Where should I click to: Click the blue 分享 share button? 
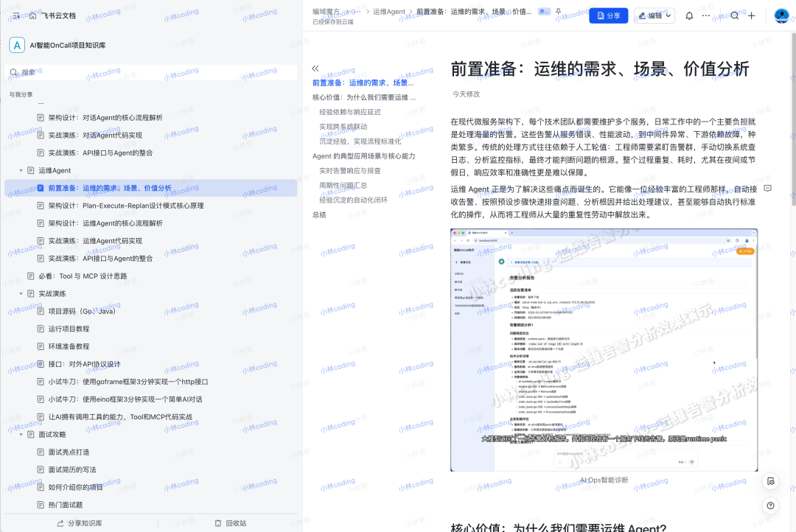coord(608,15)
